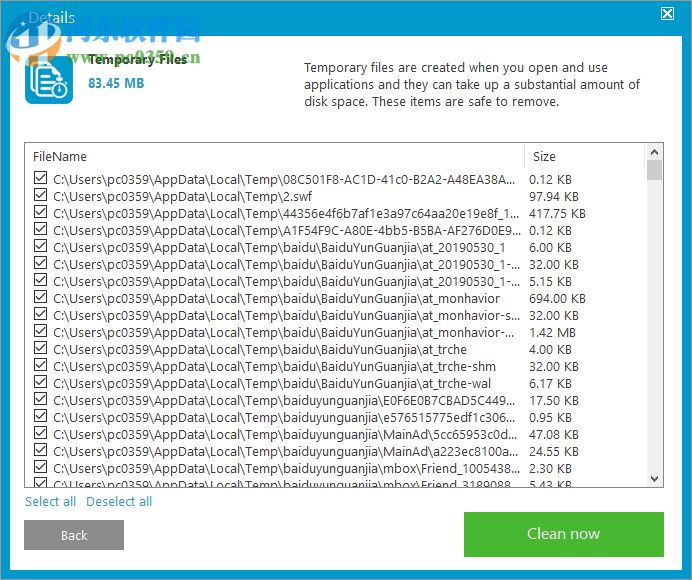Click the 1.42 MB size value
Screen dimensions: 692x580
(553, 333)
